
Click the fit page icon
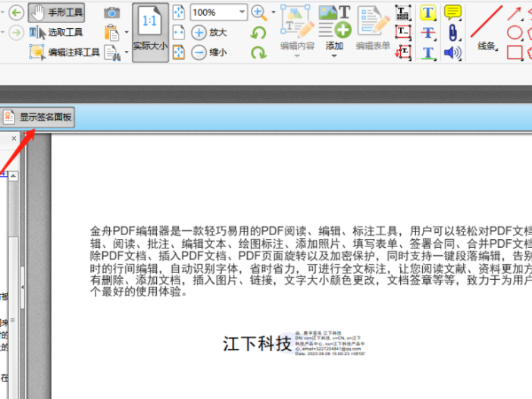179,13
